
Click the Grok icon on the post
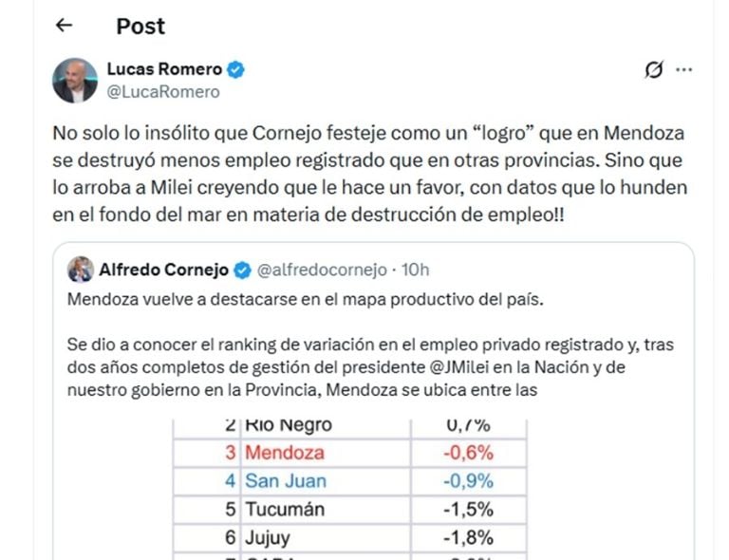point(653,69)
